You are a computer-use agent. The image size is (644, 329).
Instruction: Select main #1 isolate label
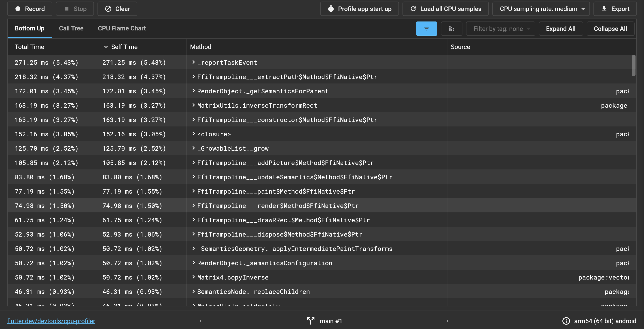click(x=331, y=321)
